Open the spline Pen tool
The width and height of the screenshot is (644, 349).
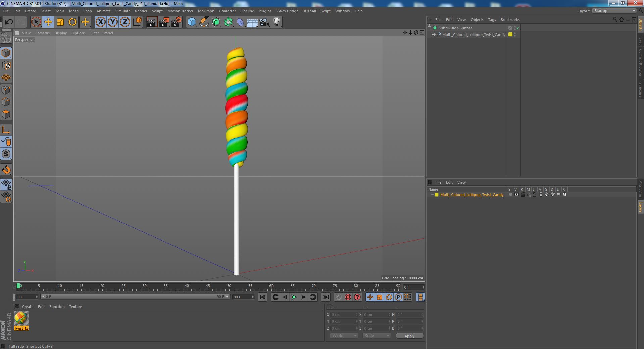point(204,22)
